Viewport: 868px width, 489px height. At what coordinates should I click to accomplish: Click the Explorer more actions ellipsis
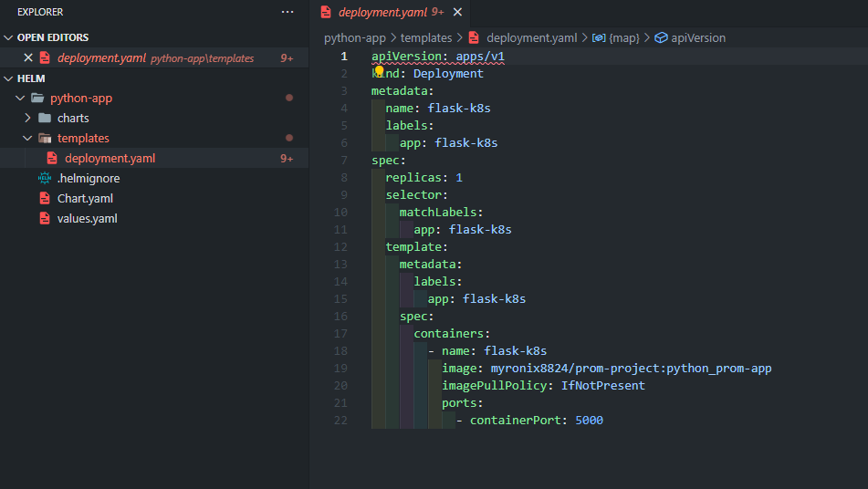click(x=288, y=12)
